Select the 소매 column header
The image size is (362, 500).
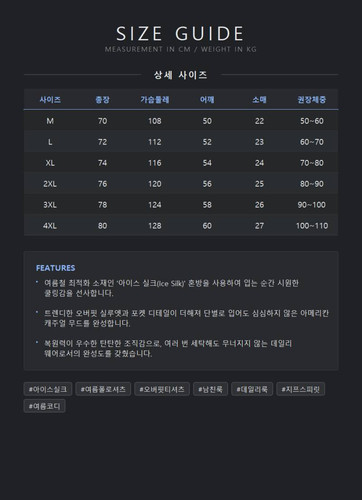[x=259, y=99]
